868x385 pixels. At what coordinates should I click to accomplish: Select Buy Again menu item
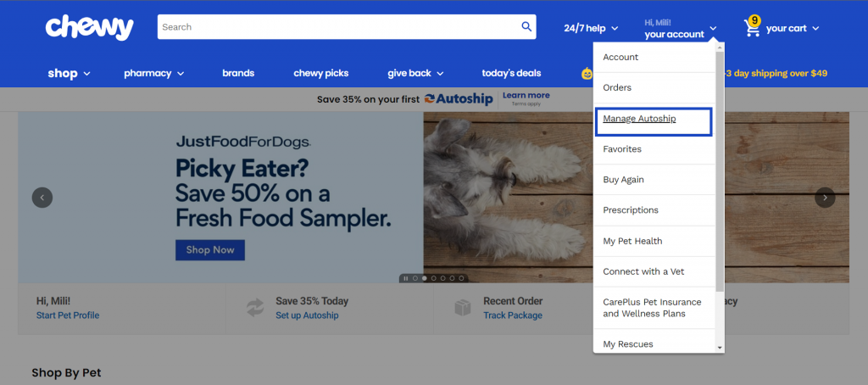click(x=654, y=180)
